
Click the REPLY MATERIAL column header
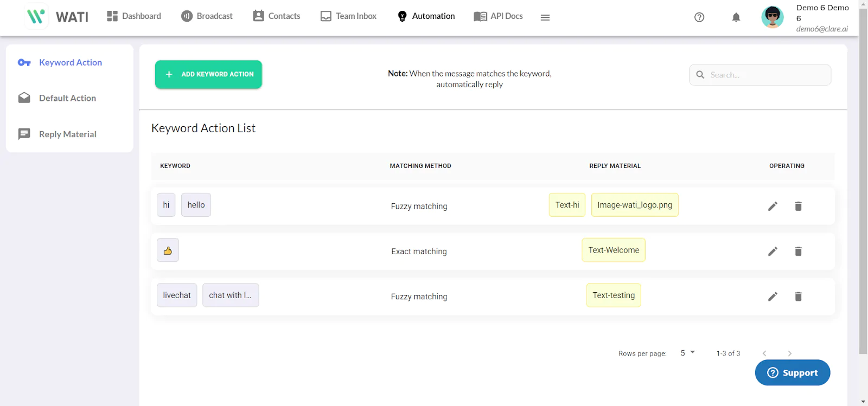pyautogui.click(x=615, y=166)
